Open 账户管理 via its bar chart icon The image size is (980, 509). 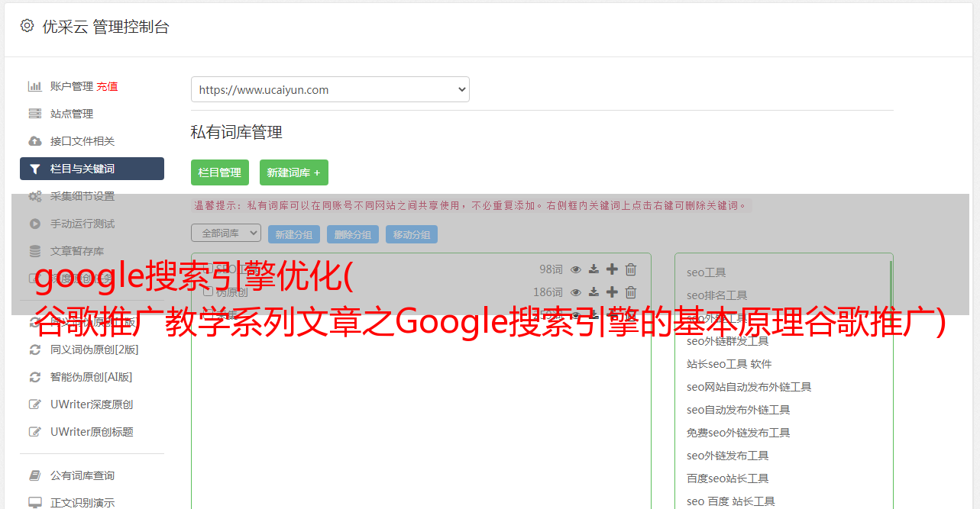click(35, 86)
